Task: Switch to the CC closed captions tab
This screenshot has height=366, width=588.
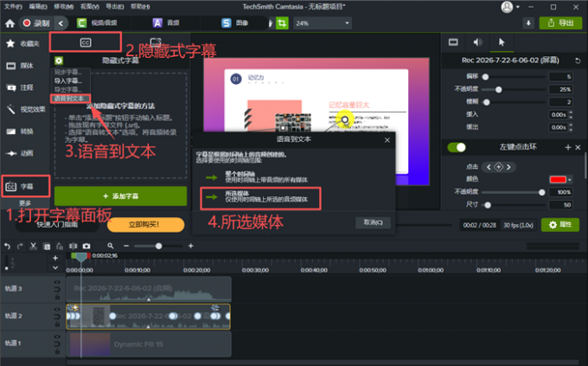Action: [x=86, y=42]
